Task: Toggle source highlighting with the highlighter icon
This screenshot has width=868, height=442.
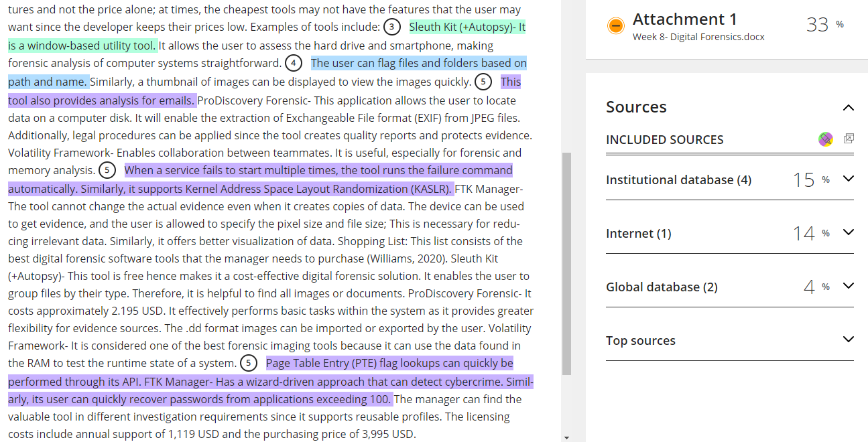Action: (x=826, y=139)
